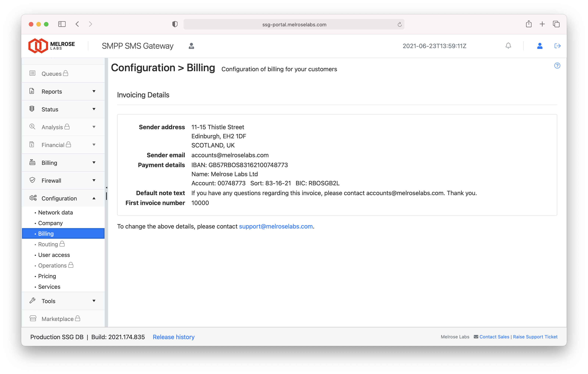Click the reseller user icon beside title
588x374 pixels.
click(191, 46)
